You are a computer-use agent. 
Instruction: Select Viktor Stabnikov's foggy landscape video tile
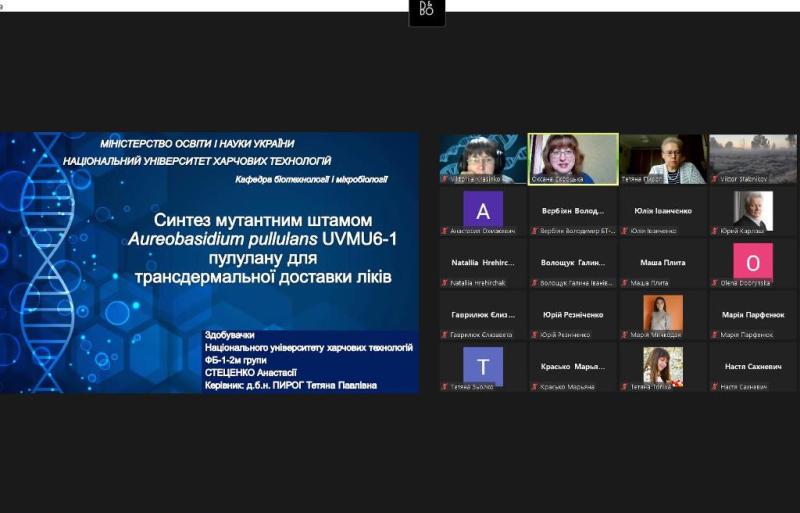click(x=753, y=158)
